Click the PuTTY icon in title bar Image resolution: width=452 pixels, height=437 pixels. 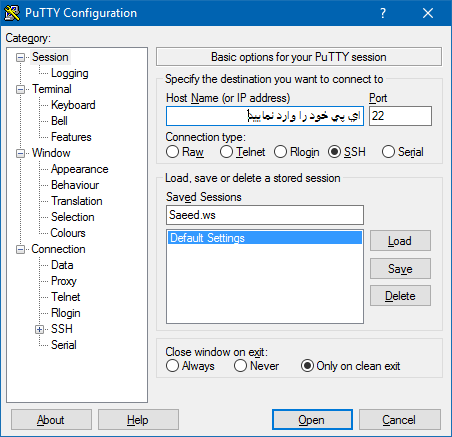click(x=12, y=13)
